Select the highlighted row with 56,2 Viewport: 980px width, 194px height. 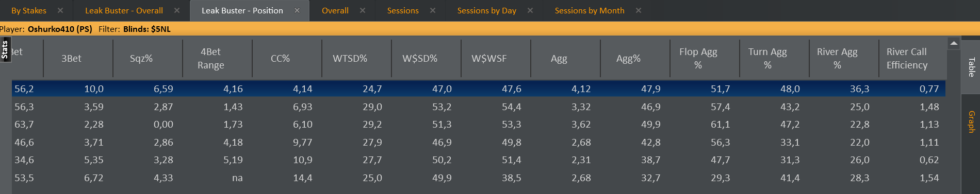click(x=479, y=89)
